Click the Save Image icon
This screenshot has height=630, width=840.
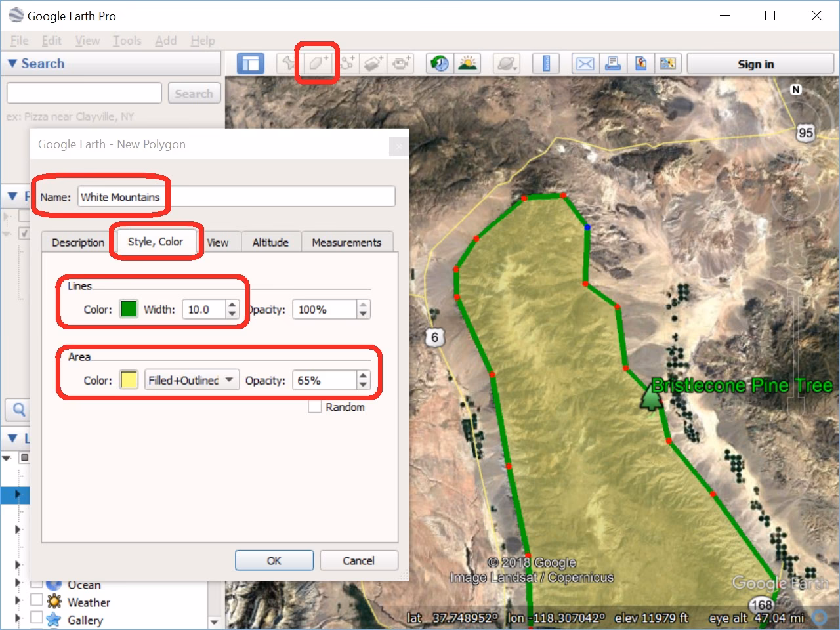pos(640,64)
